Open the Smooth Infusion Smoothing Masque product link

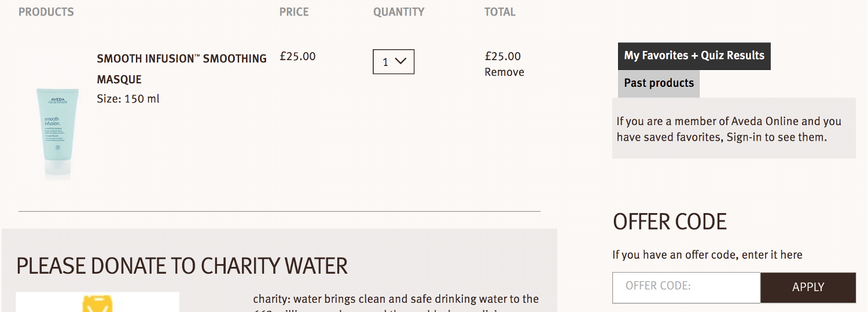pos(182,69)
